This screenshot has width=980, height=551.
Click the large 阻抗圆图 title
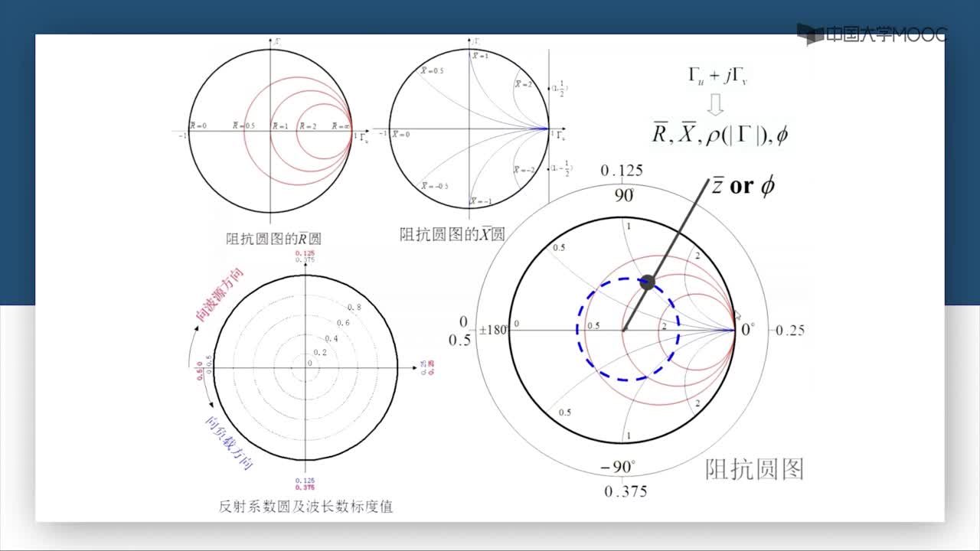coord(754,468)
